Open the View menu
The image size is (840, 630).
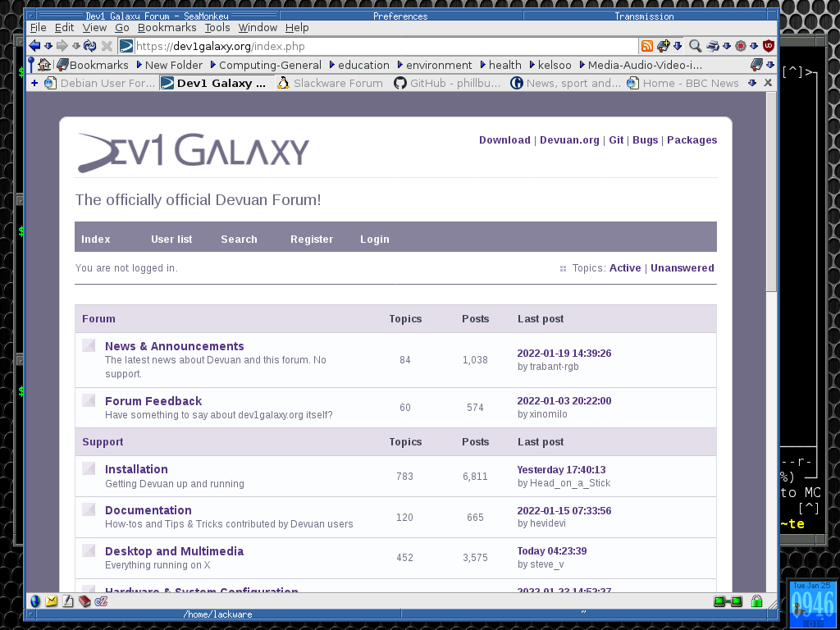(94, 27)
